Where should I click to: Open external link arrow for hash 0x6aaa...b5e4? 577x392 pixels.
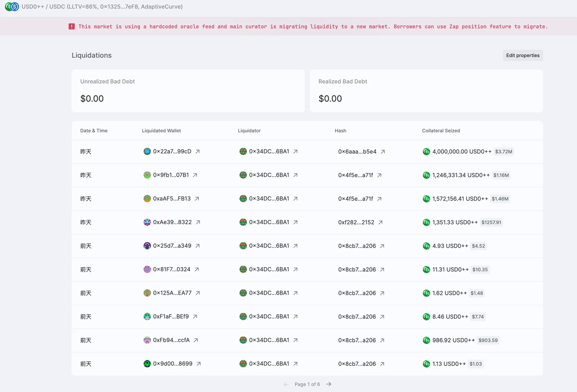[x=383, y=152]
